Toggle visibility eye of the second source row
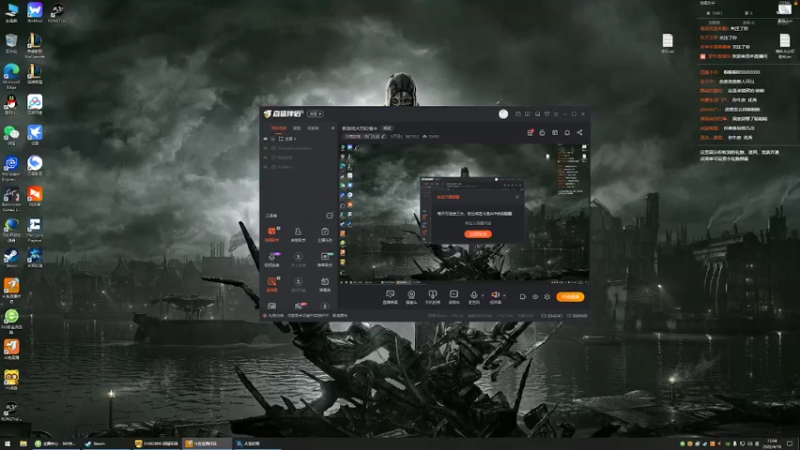This screenshot has height=450, width=800. coord(265,148)
